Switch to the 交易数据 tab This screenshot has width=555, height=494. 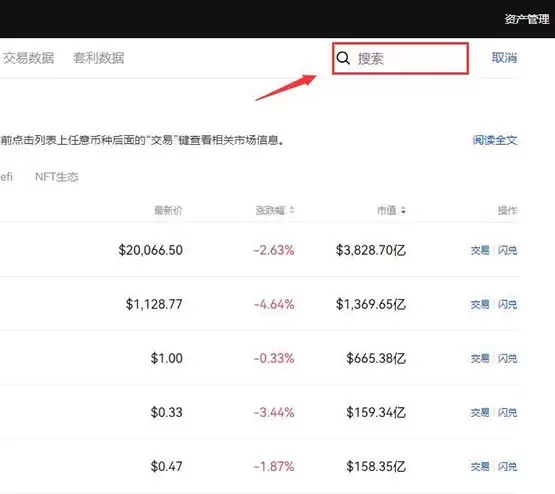(28, 58)
